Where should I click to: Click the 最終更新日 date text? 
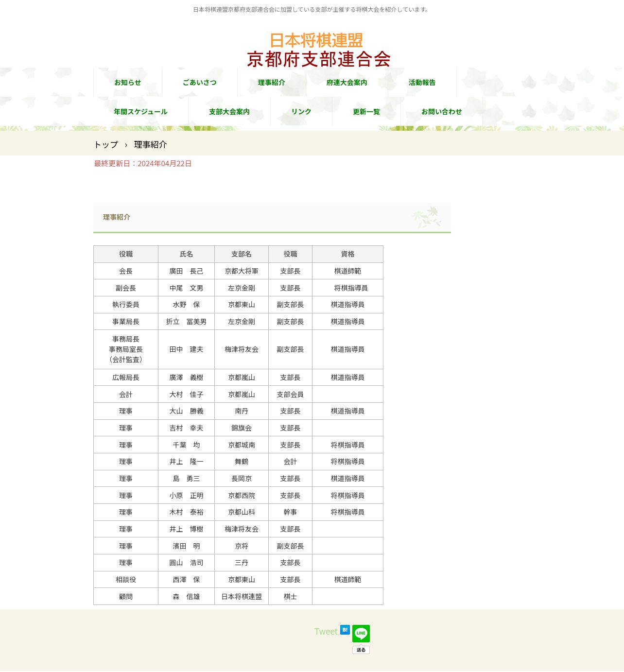click(x=143, y=164)
